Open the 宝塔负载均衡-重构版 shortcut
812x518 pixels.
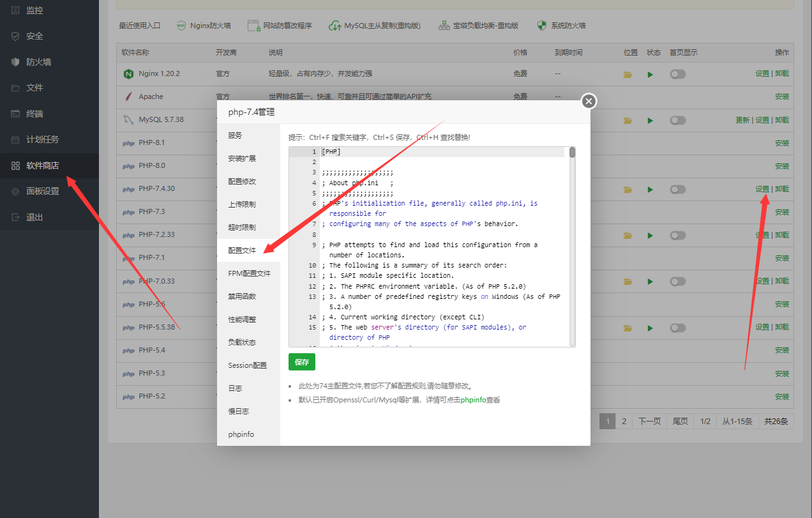pyautogui.click(x=478, y=26)
